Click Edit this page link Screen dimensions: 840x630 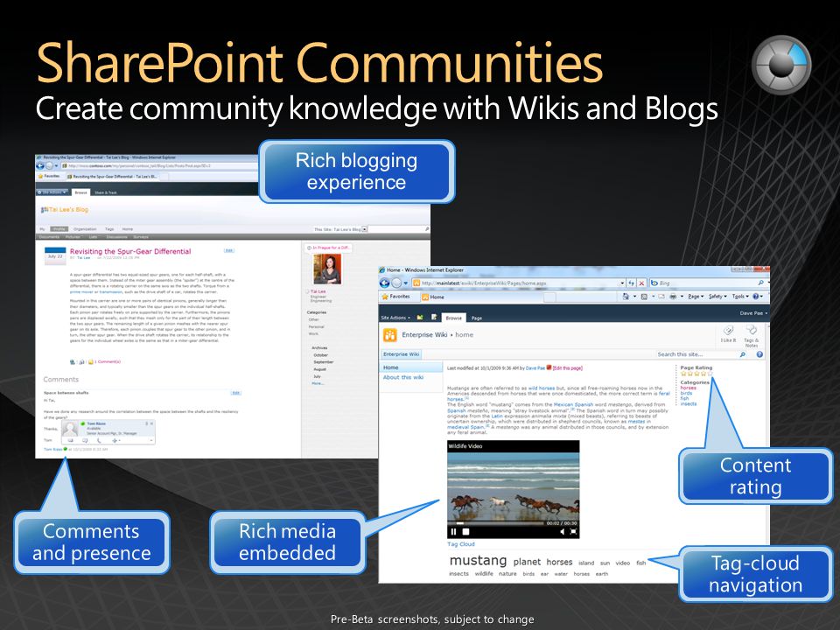567,368
